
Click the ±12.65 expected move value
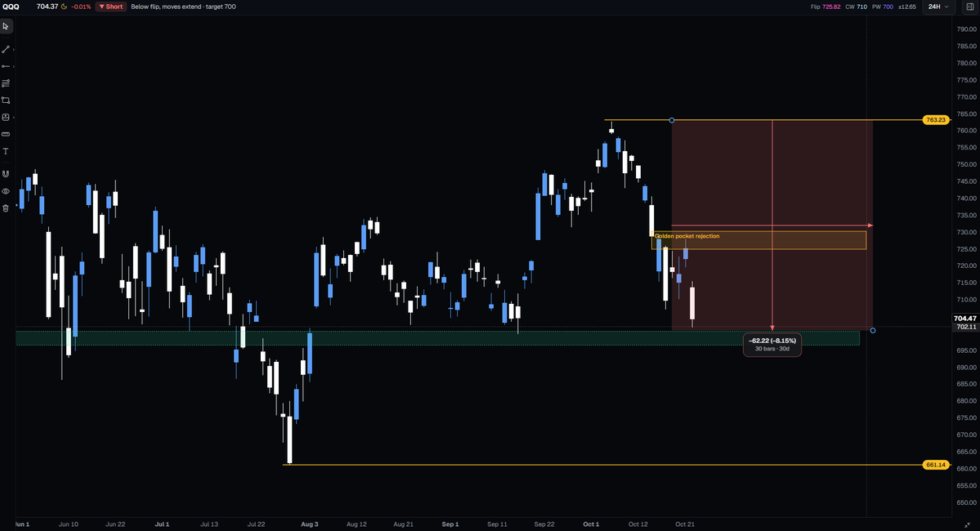[907, 7]
